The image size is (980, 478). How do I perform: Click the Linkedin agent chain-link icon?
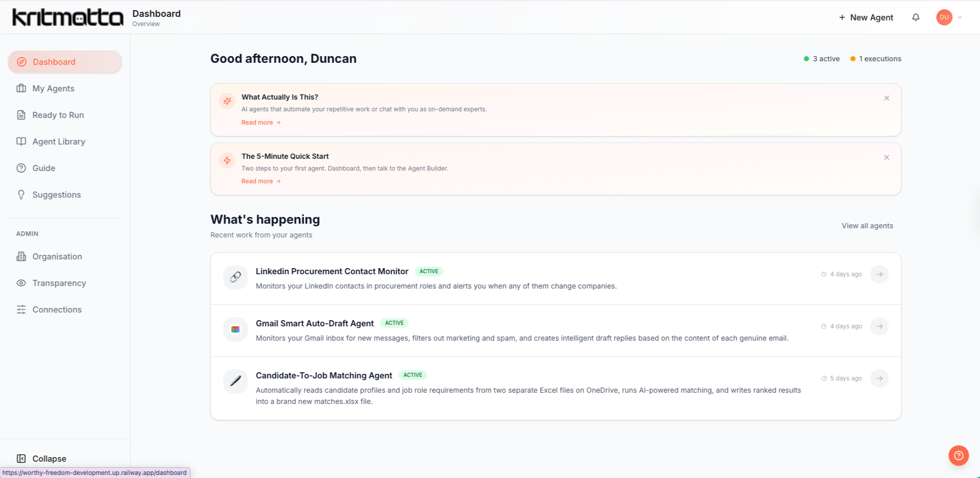point(235,277)
